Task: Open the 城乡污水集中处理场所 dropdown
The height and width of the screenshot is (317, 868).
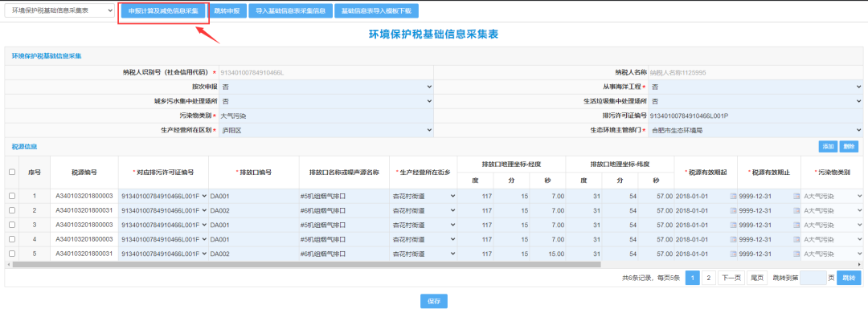Action: 326,101
